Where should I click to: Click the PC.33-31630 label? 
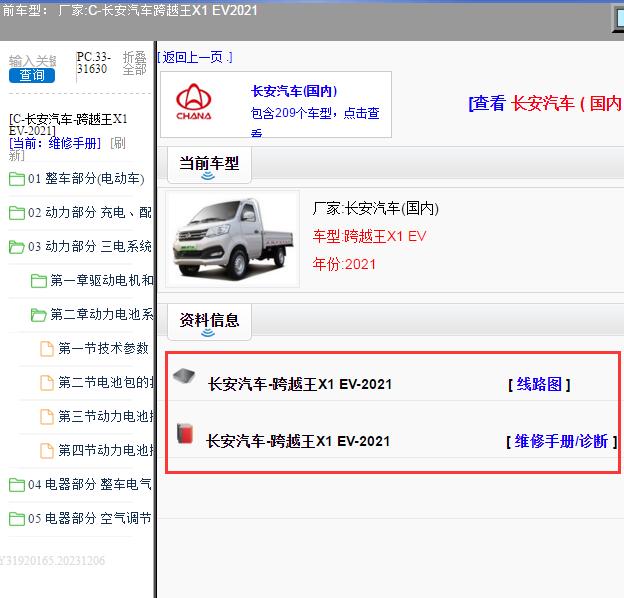point(94,63)
